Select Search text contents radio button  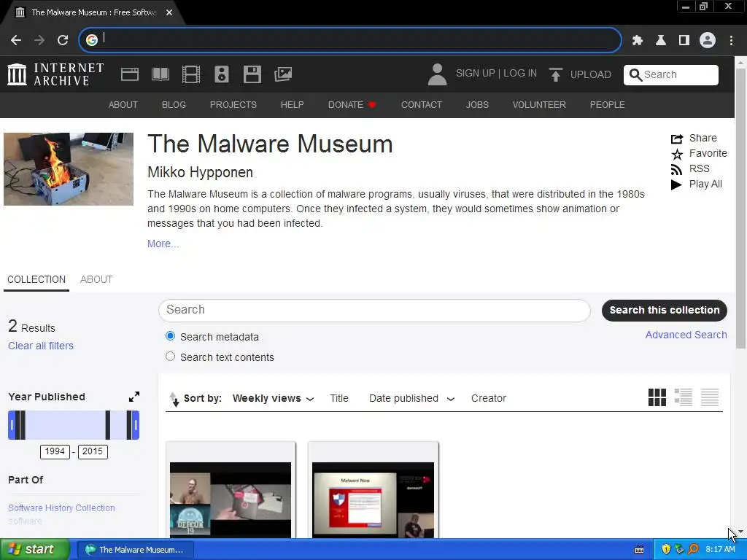[x=170, y=357]
